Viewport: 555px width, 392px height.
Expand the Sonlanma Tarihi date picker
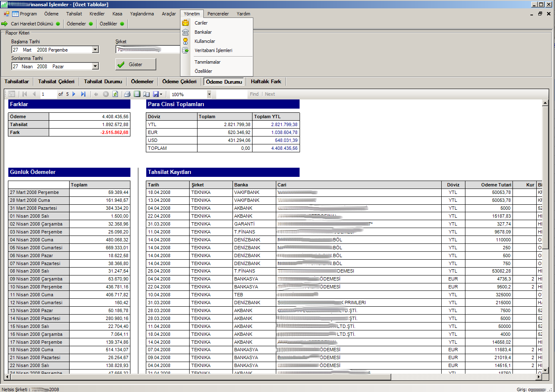[95, 67]
